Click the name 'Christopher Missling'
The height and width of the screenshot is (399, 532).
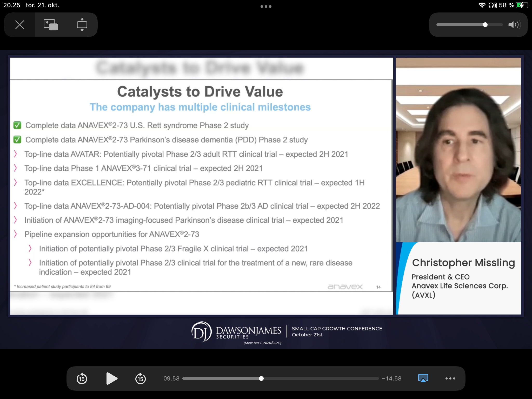coord(463,263)
